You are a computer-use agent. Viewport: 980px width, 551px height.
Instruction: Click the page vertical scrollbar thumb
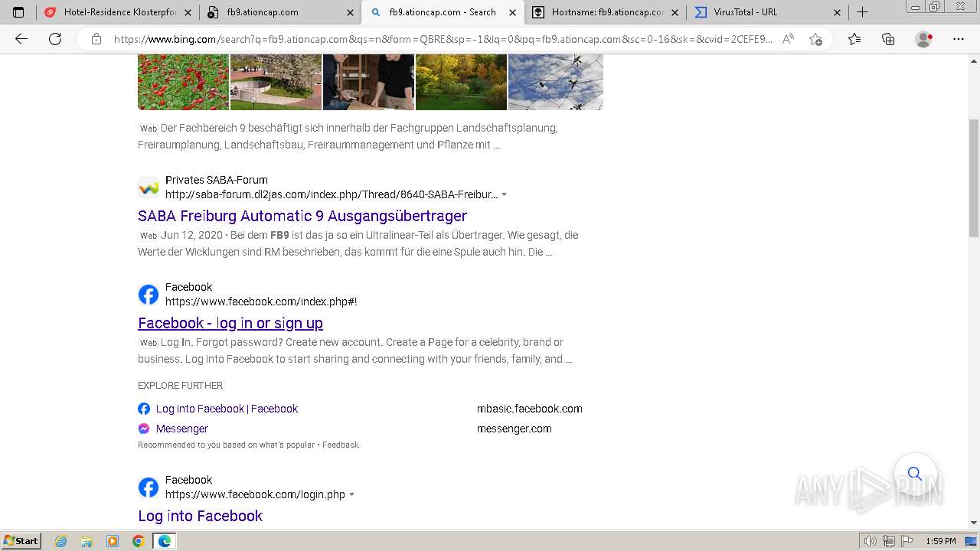973,178
